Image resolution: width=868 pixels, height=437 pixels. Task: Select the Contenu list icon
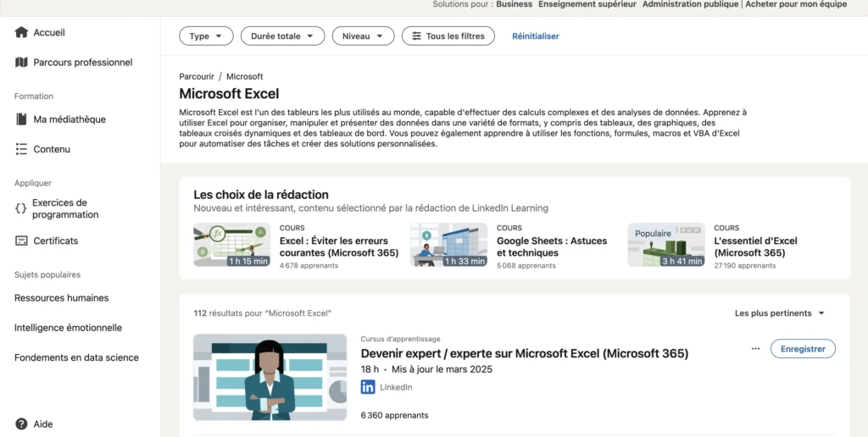pos(21,149)
